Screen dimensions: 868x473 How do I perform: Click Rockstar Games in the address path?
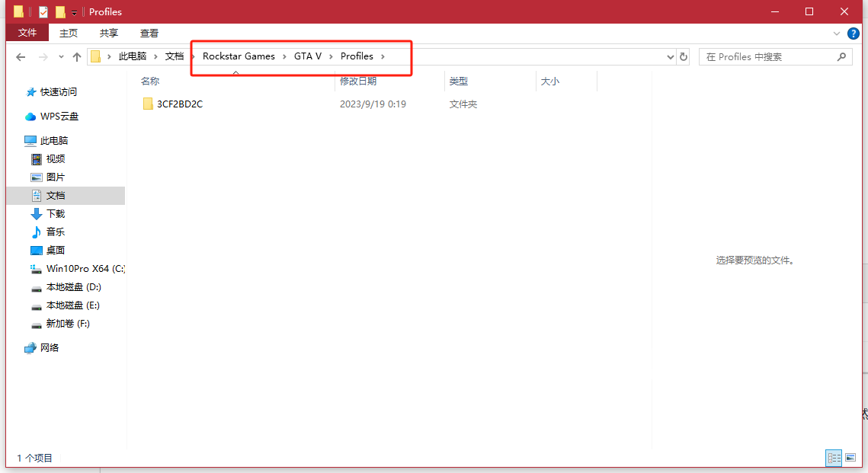pyautogui.click(x=239, y=56)
